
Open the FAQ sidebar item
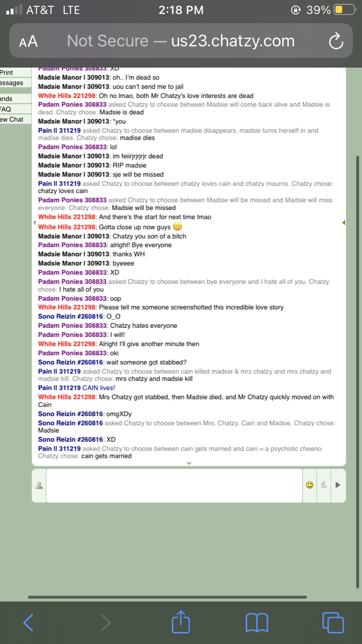(6, 109)
